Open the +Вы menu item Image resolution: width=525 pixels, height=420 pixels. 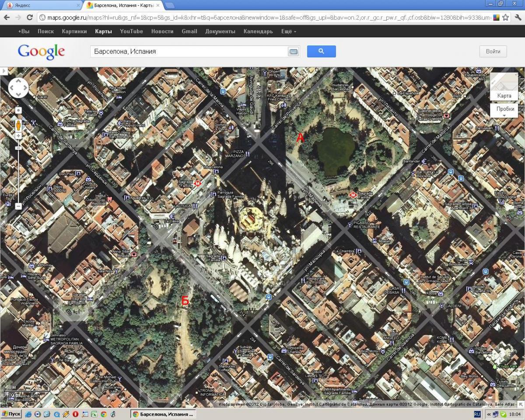pyautogui.click(x=24, y=31)
